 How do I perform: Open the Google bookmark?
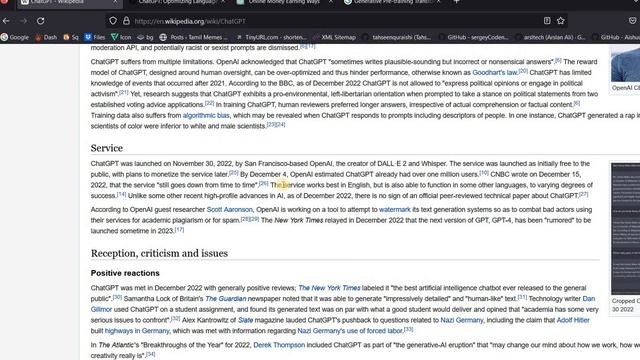tap(15, 37)
